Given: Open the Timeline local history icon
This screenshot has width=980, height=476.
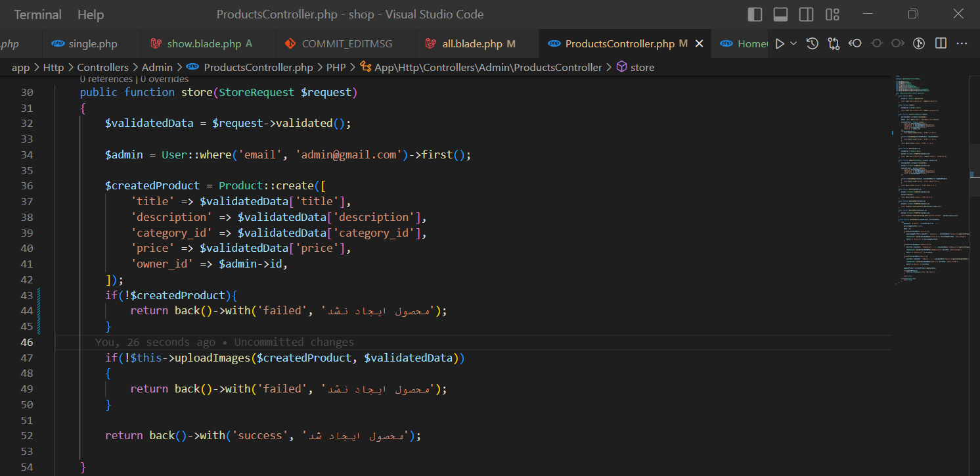Looking at the screenshot, I should (x=812, y=43).
